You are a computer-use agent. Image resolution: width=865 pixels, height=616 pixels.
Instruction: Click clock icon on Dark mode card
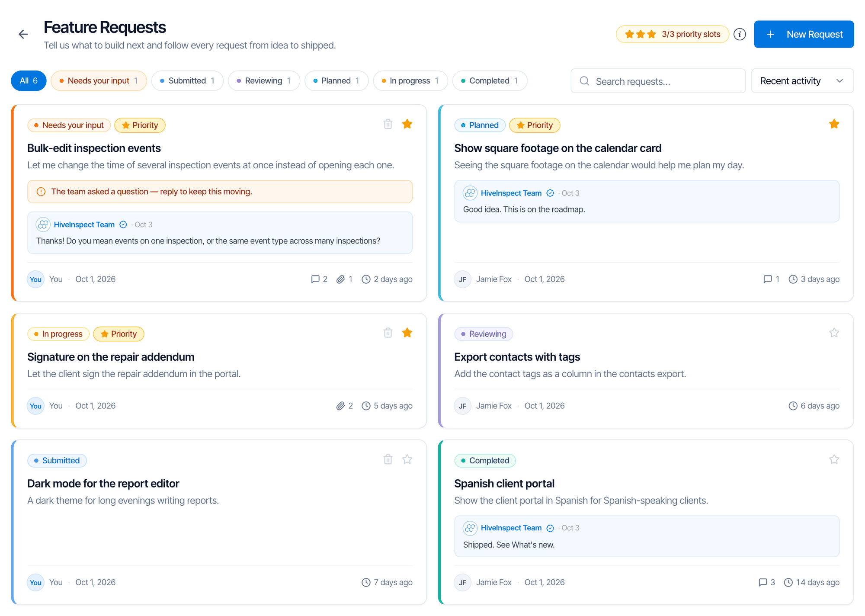(366, 582)
